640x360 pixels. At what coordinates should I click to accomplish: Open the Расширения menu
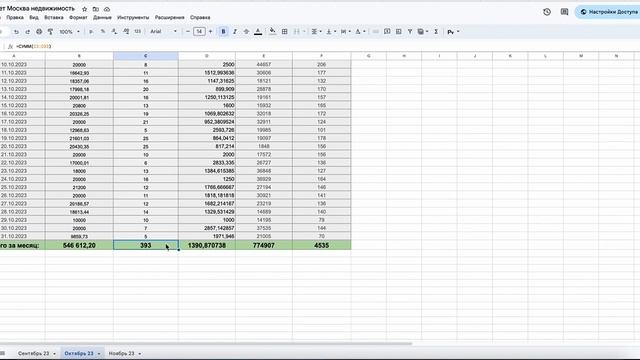[169, 18]
